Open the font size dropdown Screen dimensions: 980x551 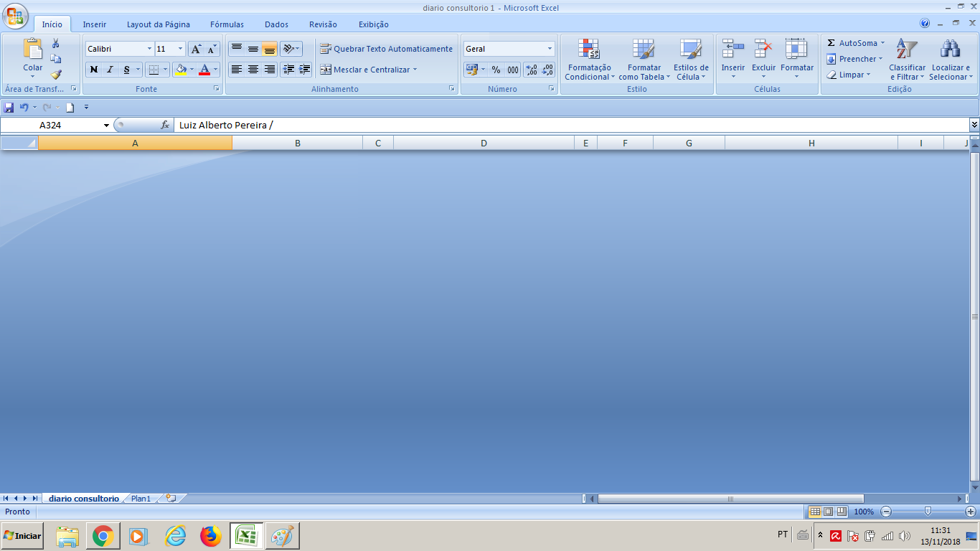[180, 49]
